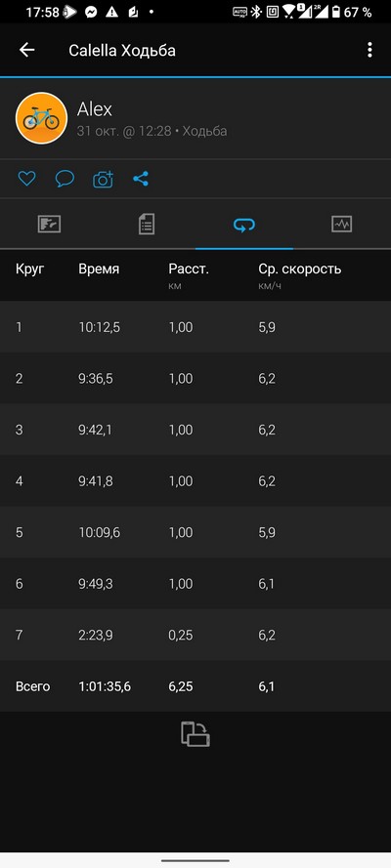Image resolution: width=391 pixels, height=868 pixels.
Task: Tap the back arrow icon
Action: pos(26,50)
